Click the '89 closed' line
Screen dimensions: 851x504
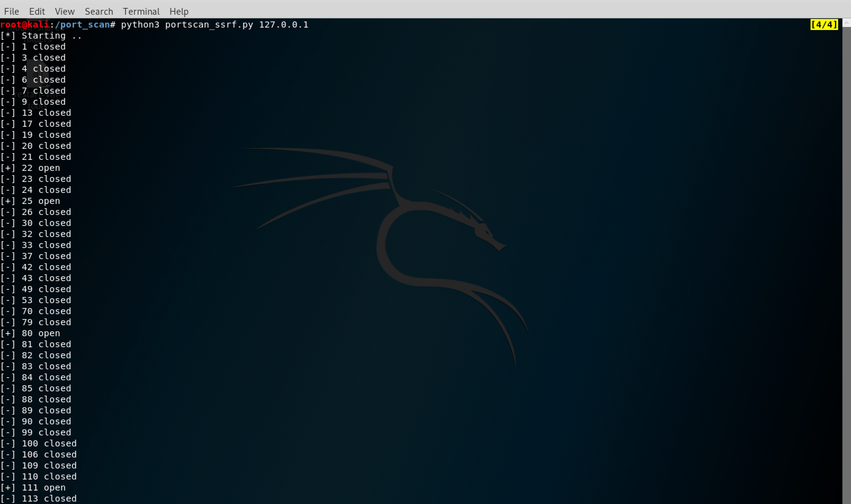point(36,411)
